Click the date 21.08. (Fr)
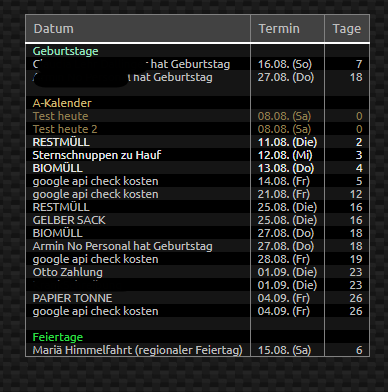The image size is (388, 392). coord(284,194)
